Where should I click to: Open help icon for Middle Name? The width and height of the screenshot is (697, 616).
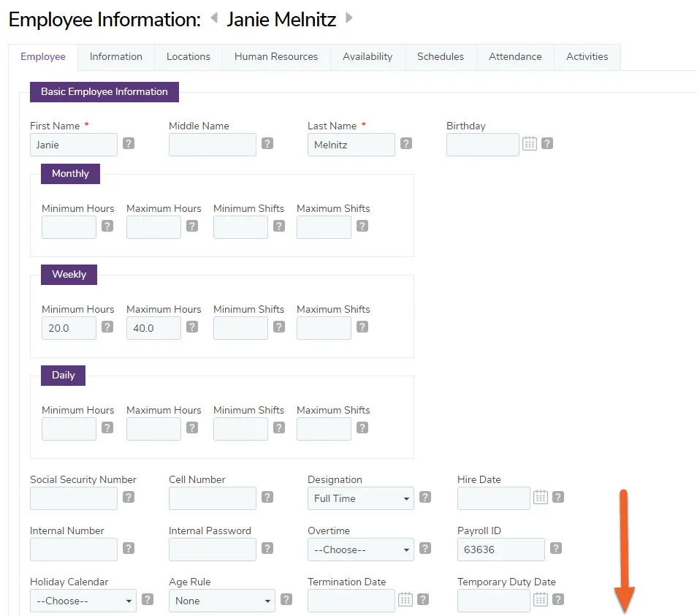pyautogui.click(x=267, y=143)
